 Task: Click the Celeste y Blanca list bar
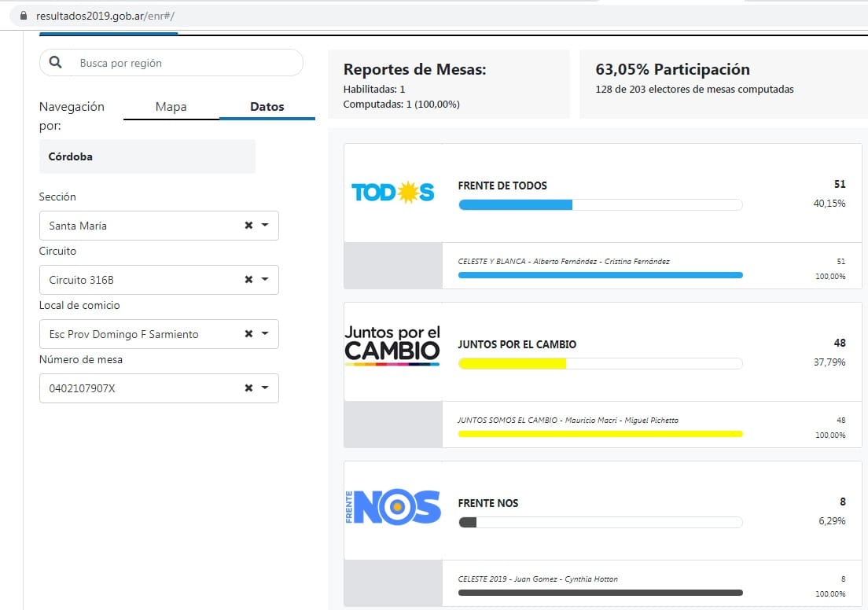coord(601,275)
